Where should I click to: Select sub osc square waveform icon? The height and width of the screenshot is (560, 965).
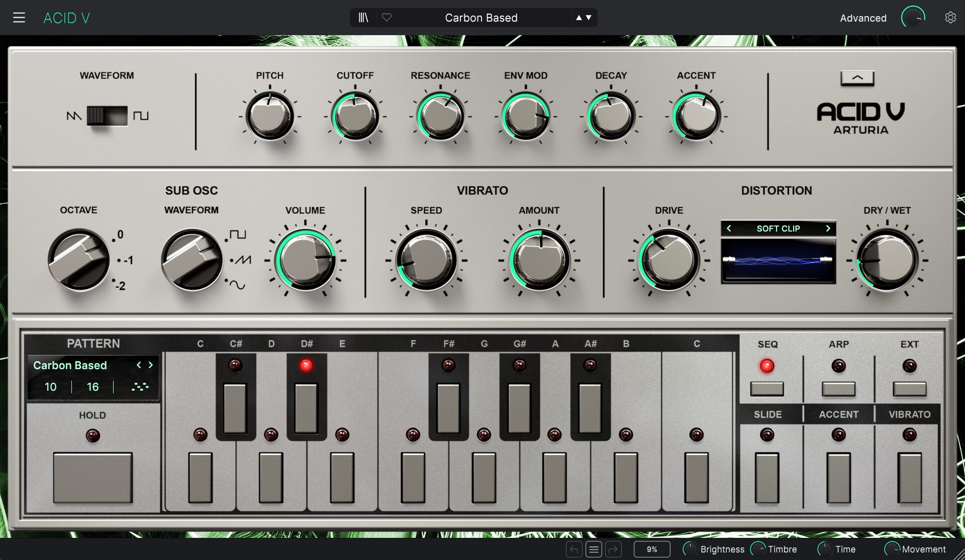tap(237, 235)
